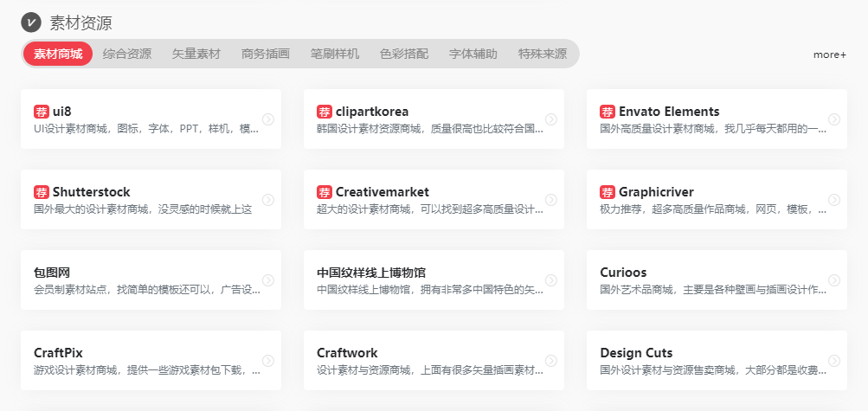Click the arrow icon on Envato Elements card
The height and width of the screenshot is (411, 868).
point(834,119)
